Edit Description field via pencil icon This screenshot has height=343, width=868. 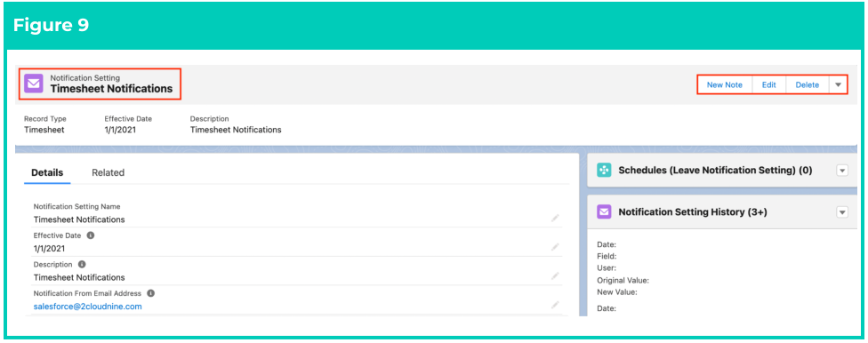[x=555, y=276]
